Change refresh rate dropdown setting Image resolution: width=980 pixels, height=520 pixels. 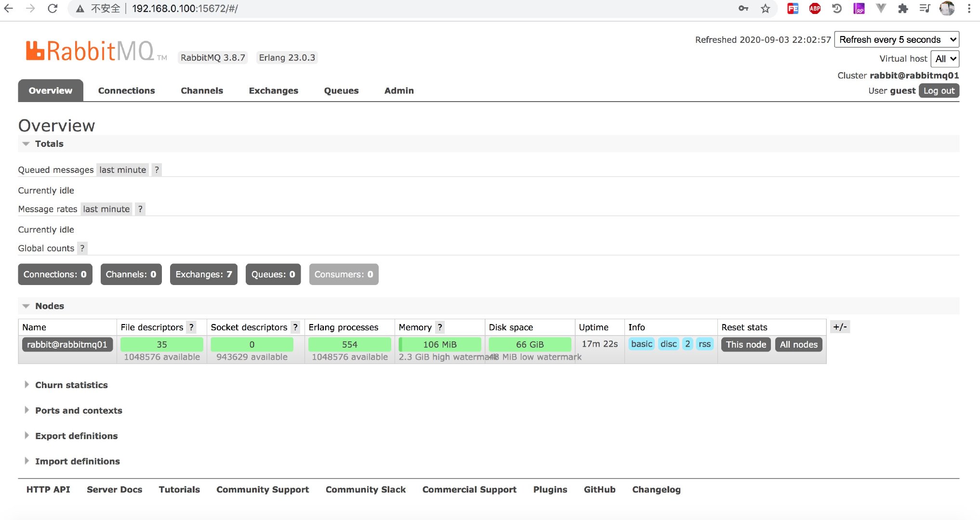click(897, 39)
